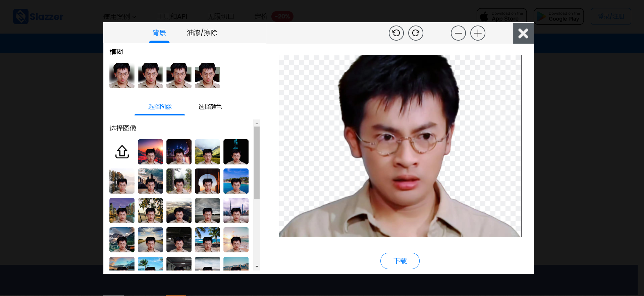Choose the fourth blur thumbnail with dark background
This screenshot has width=644, height=296.
pyautogui.click(x=207, y=75)
